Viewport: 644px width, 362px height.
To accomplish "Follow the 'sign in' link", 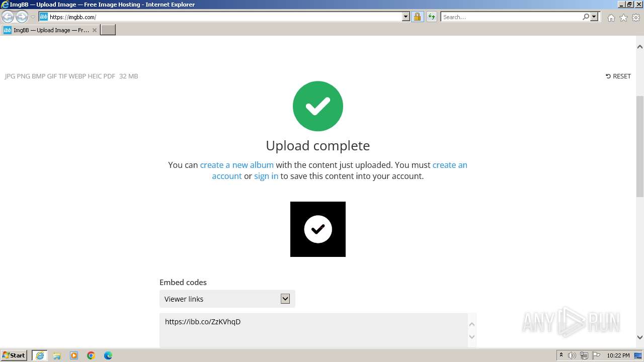I will point(266,176).
